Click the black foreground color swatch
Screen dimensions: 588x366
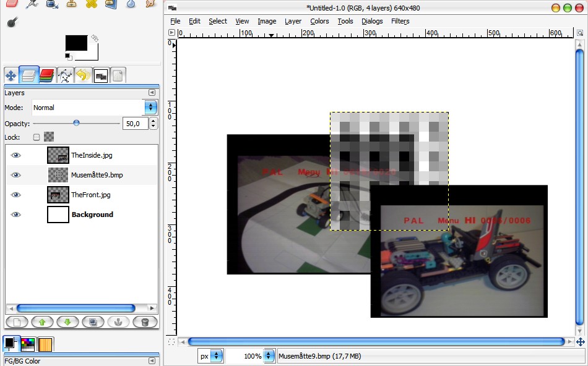click(x=76, y=43)
